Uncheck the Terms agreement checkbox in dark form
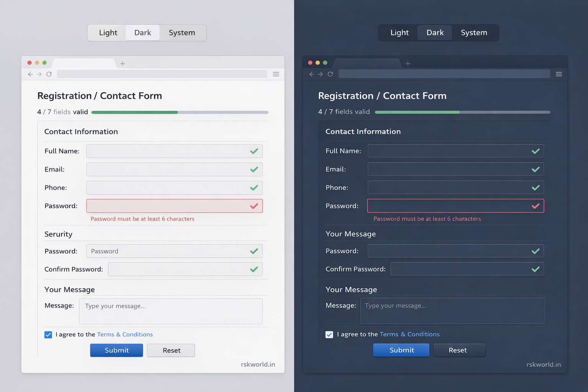 click(329, 334)
